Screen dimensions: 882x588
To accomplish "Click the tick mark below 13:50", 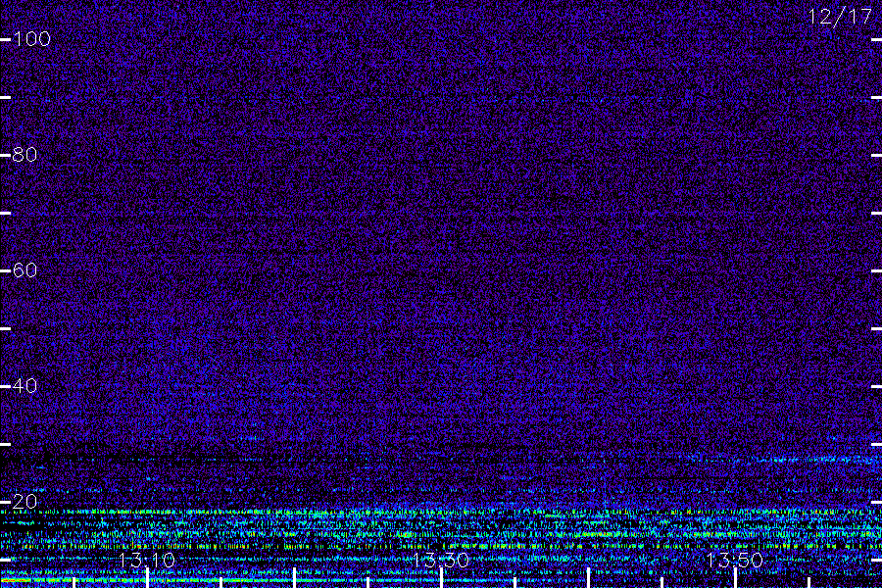I will point(735,578).
